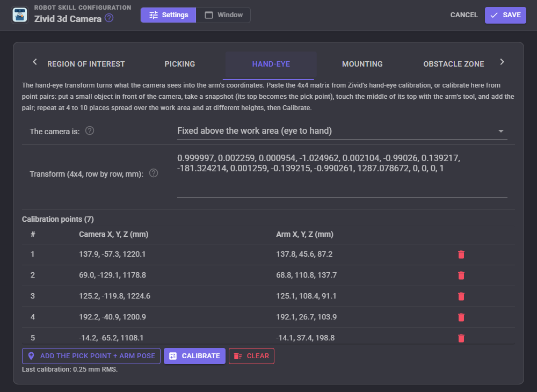The height and width of the screenshot is (392, 537).
Task: Delete calibration point 1 with trash icon
Action: [461, 255]
